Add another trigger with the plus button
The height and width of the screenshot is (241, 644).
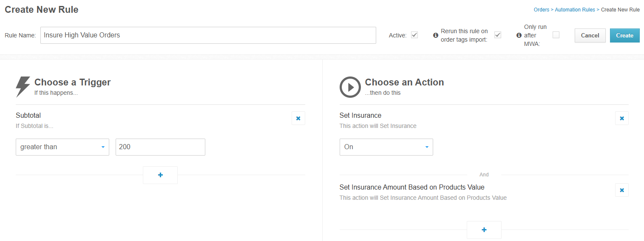pyautogui.click(x=160, y=175)
